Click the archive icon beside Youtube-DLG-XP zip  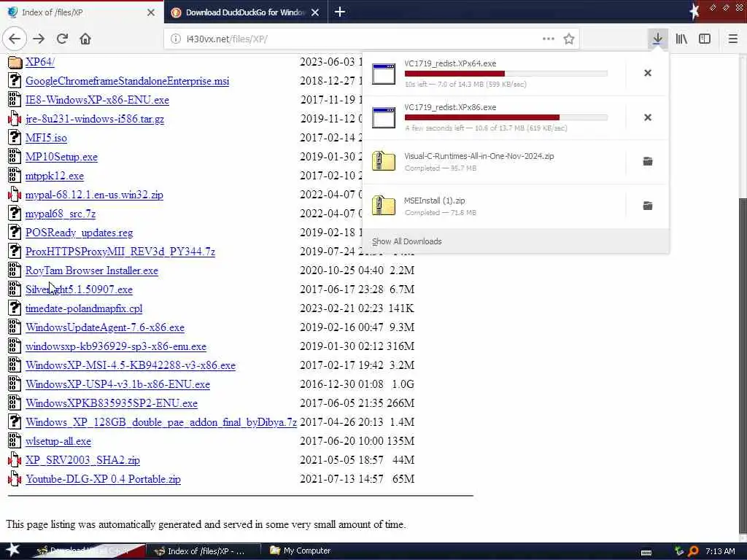[15, 478]
